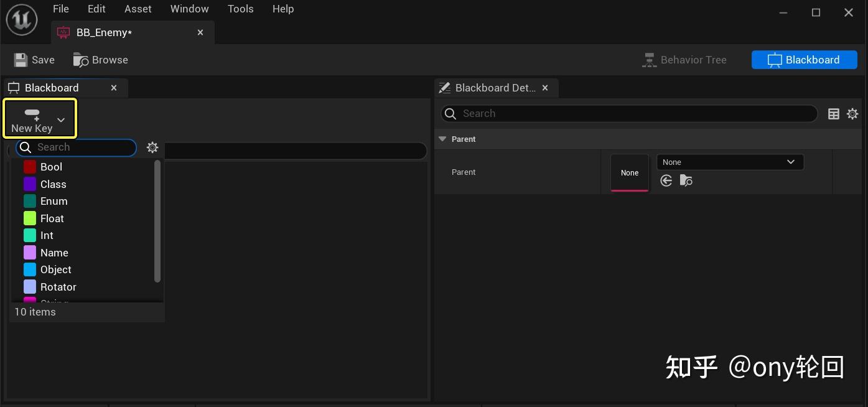Open the Tools menu
Viewport: 868px width, 407px height.
(x=240, y=9)
